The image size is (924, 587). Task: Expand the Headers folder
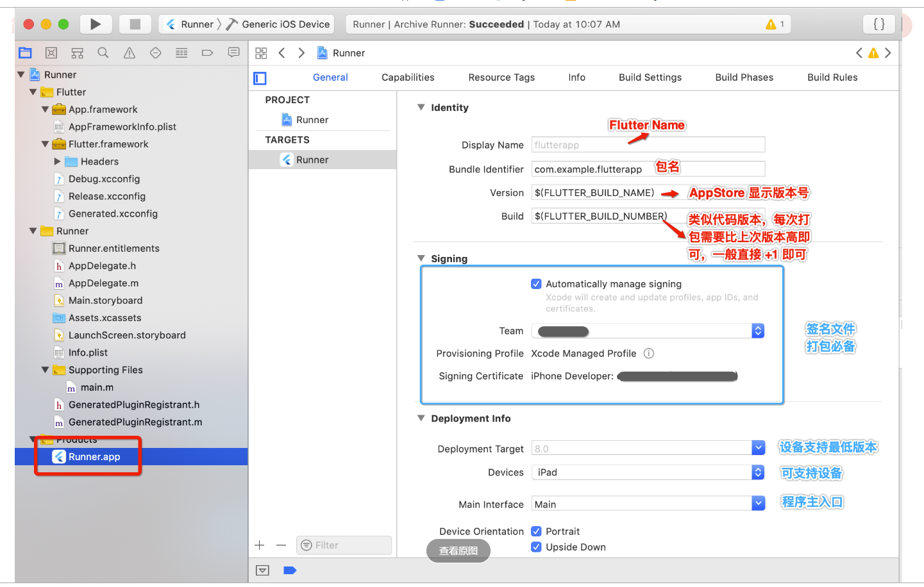pyautogui.click(x=57, y=161)
